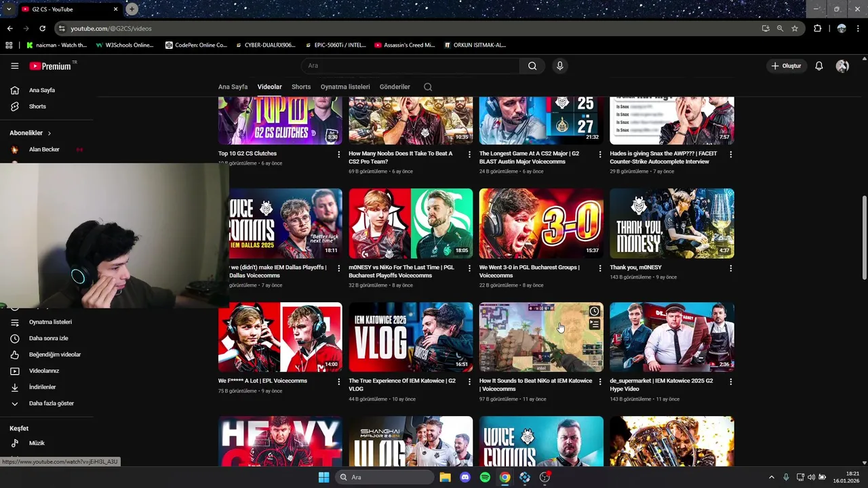Screen dimensions: 868x488
Task: Click the page vertical scrollbar thumb
Action: click(x=864, y=237)
